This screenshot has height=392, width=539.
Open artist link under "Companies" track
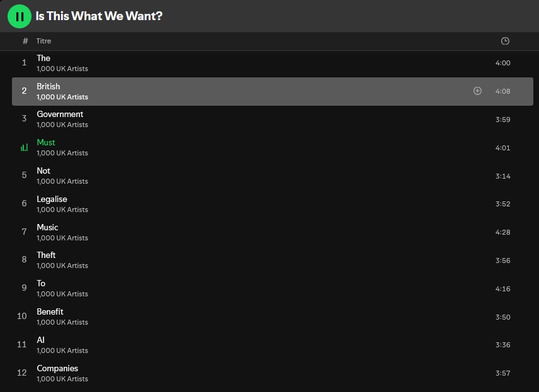[62, 379]
